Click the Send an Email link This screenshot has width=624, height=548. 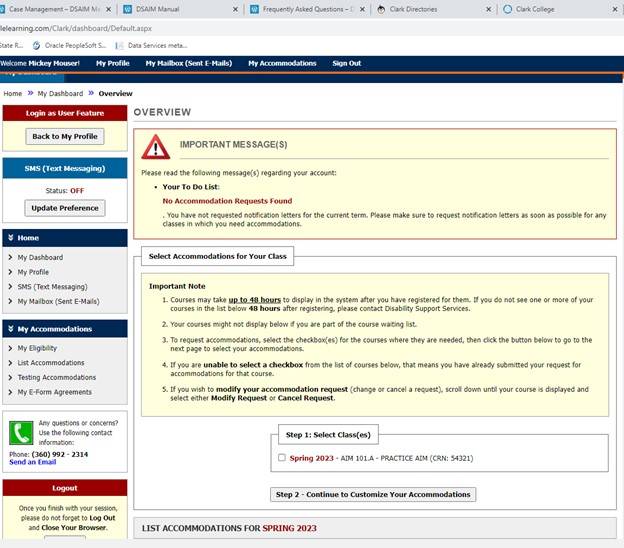click(33, 462)
